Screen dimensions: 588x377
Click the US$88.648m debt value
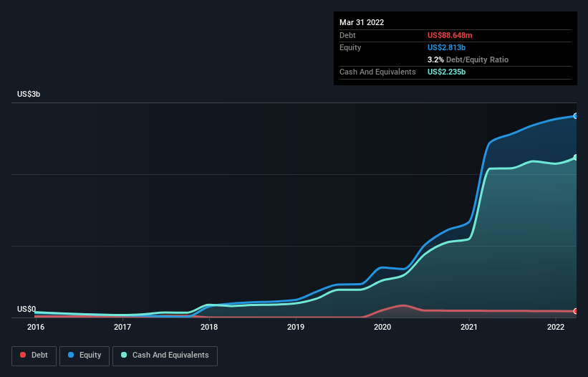pos(450,35)
